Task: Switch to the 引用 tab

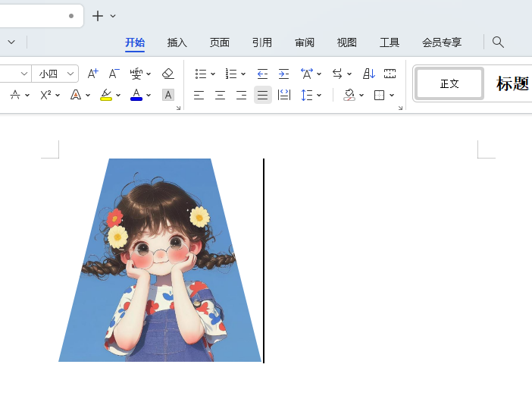Action: pyautogui.click(x=262, y=42)
